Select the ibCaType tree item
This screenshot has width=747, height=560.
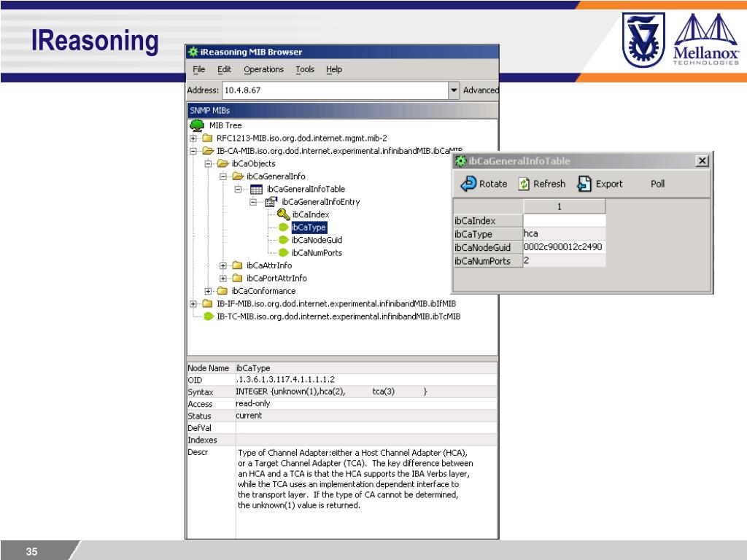tap(309, 227)
